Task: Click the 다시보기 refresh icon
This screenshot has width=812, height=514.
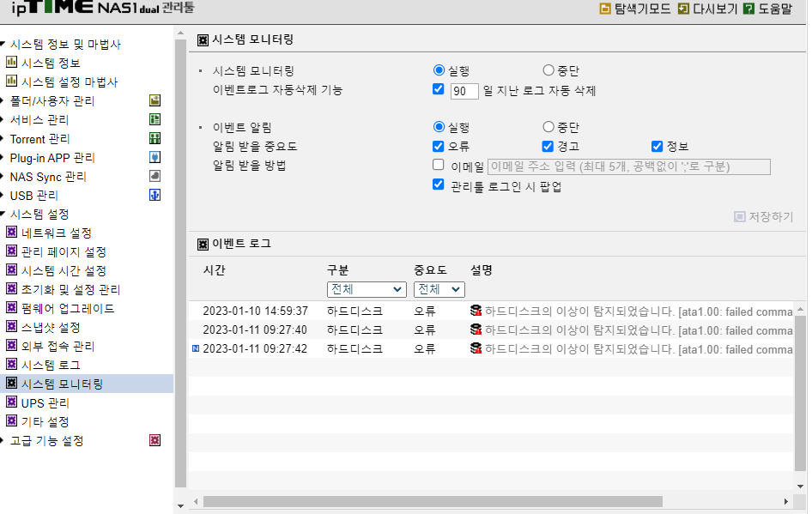Action: (683, 9)
